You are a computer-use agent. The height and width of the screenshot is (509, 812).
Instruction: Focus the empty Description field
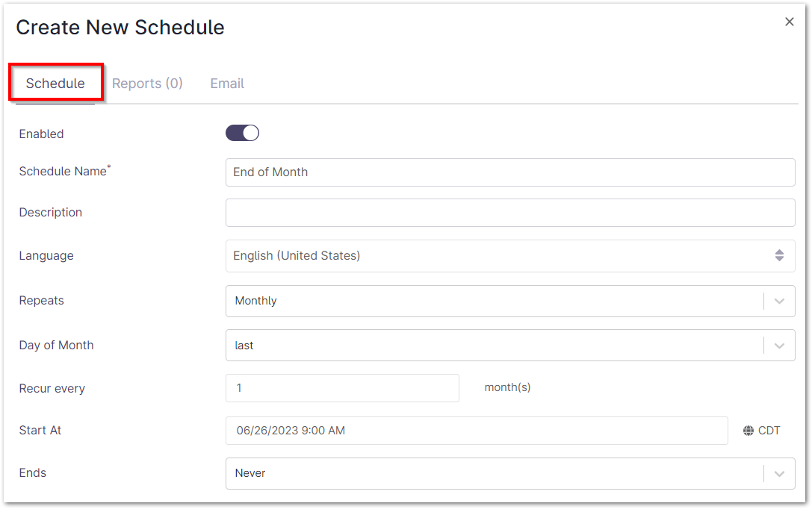click(x=509, y=213)
